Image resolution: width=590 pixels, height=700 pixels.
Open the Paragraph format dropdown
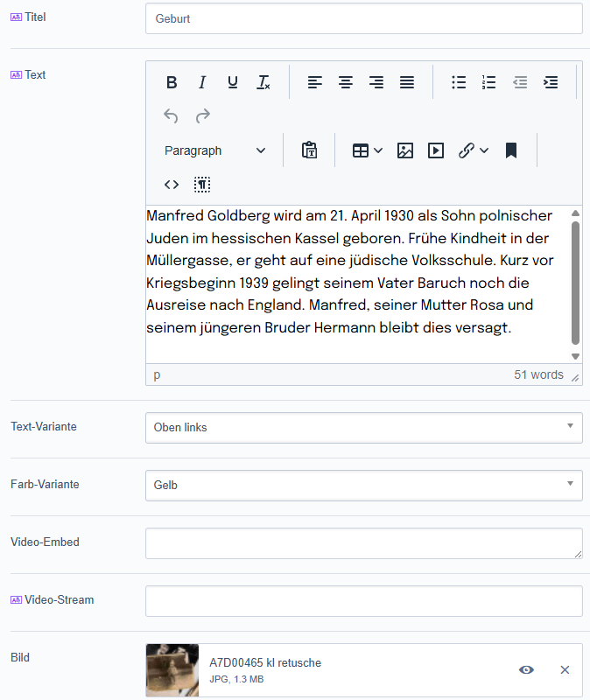coord(214,150)
